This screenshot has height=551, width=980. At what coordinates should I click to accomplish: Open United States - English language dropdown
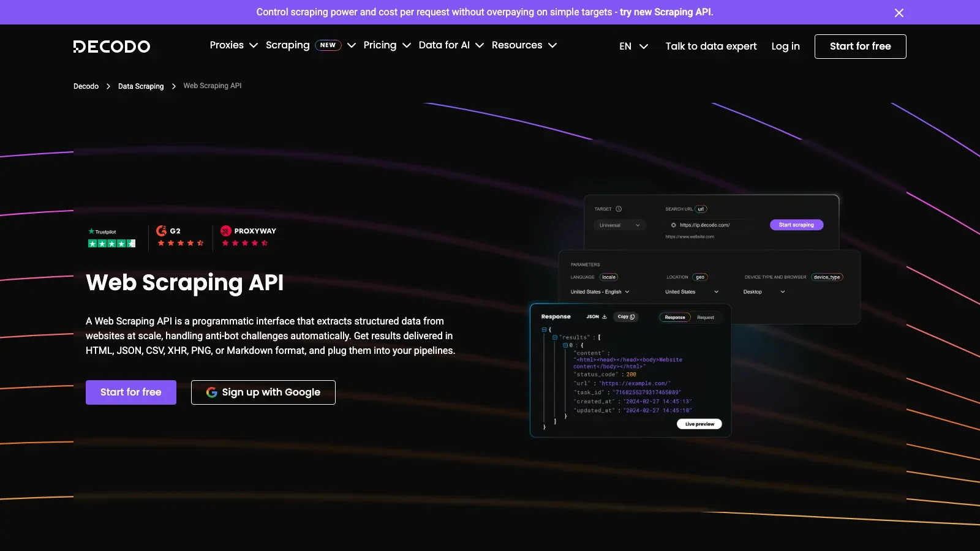tap(600, 292)
